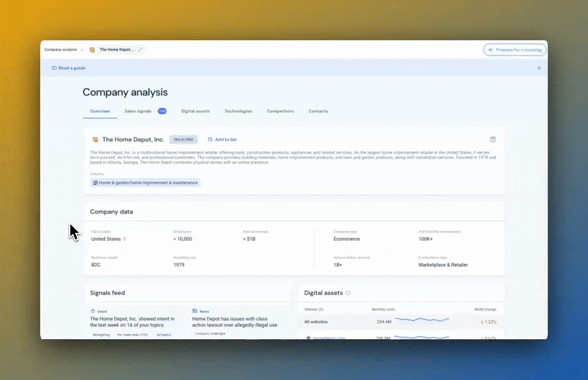The image size is (588, 380).
Task: Click the Digital assets section heading
Action: click(x=323, y=293)
